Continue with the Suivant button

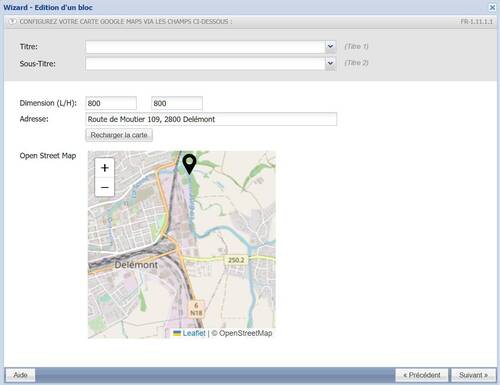pos(473,375)
